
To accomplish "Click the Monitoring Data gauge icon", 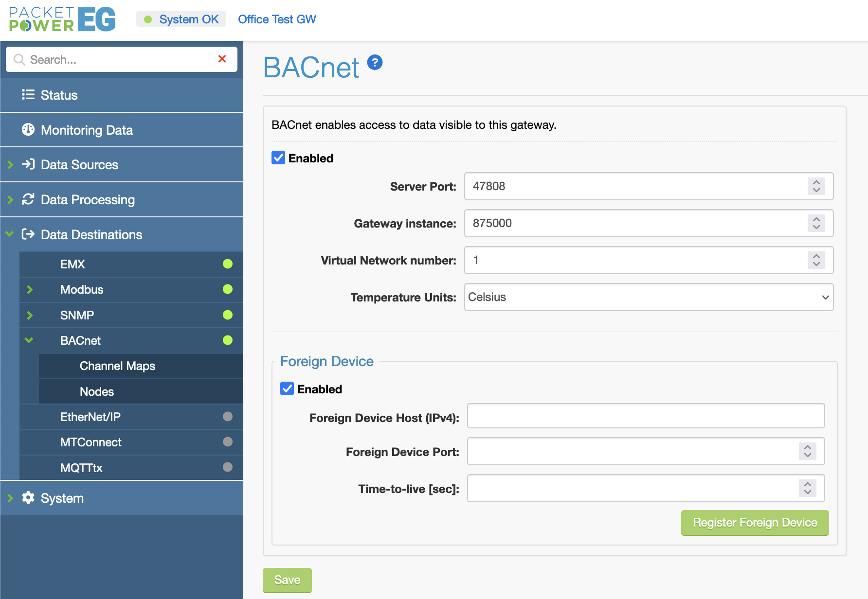I will coord(28,130).
